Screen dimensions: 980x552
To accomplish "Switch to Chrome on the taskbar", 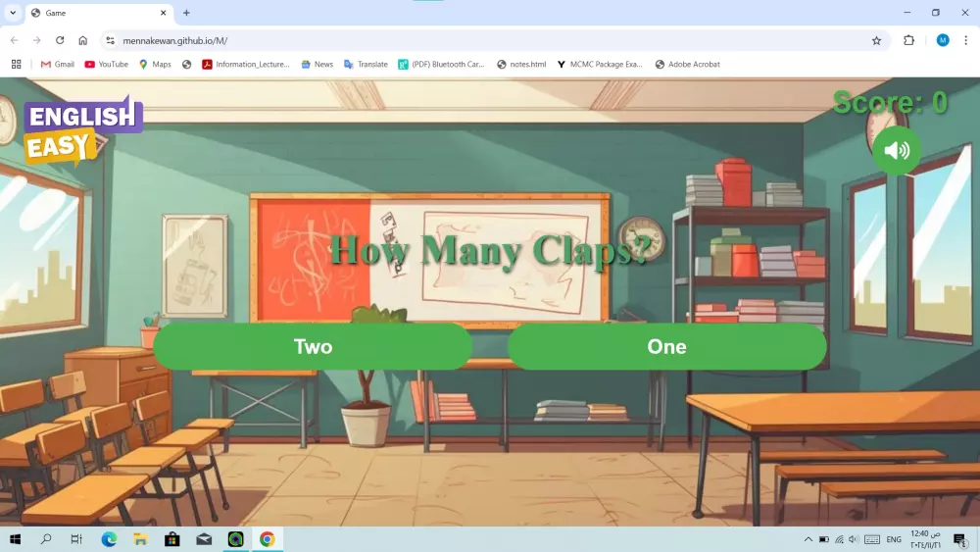I will (x=267, y=539).
